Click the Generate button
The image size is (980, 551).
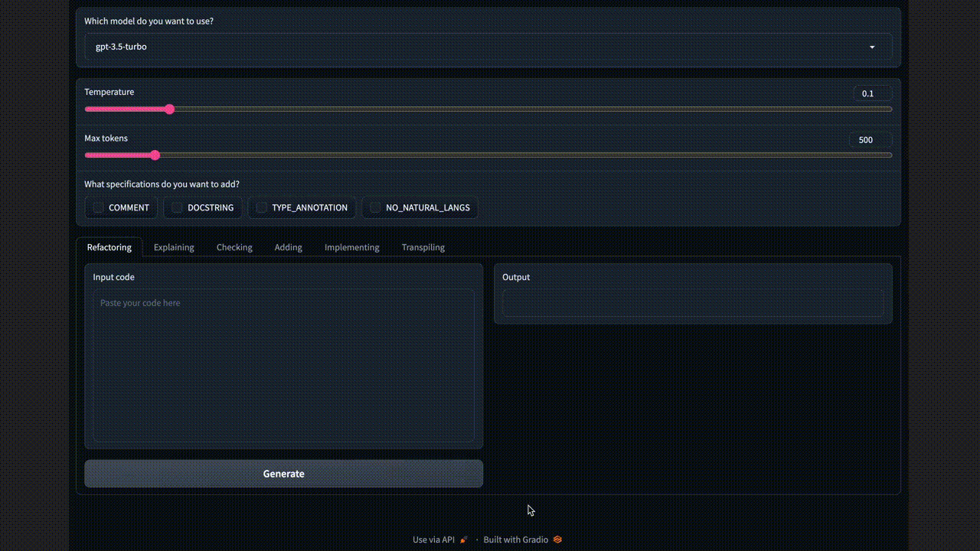[x=283, y=474]
